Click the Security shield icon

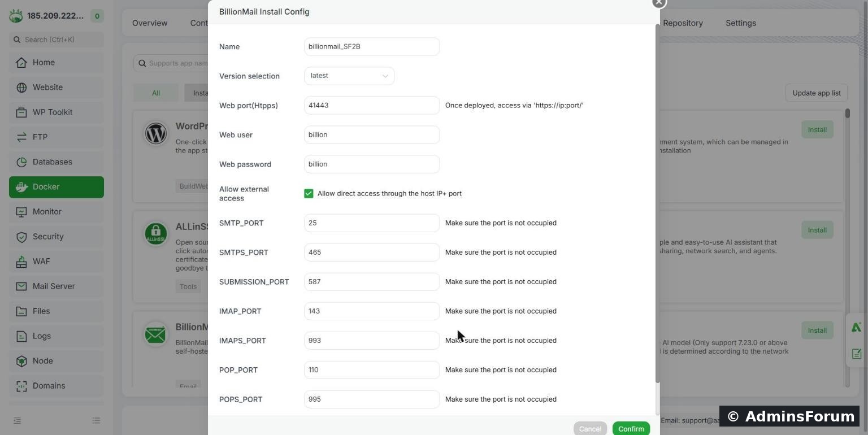[21, 237]
